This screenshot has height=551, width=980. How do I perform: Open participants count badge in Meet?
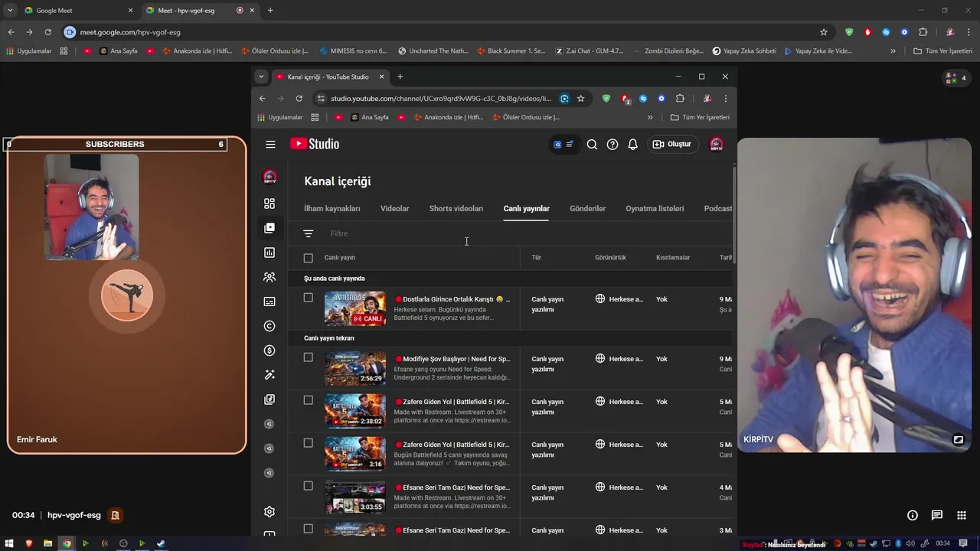pos(955,78)
